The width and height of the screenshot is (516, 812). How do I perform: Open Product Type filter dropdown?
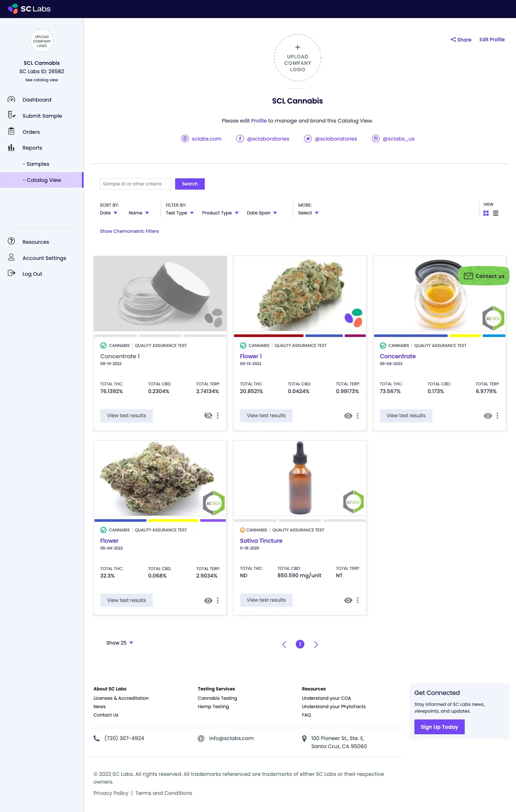220,213
